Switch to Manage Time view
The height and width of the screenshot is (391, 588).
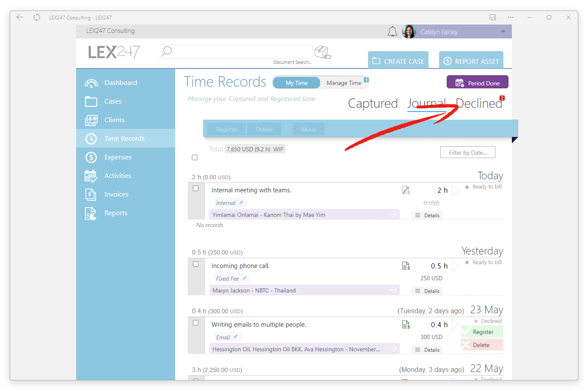click(x=344, y=83)
